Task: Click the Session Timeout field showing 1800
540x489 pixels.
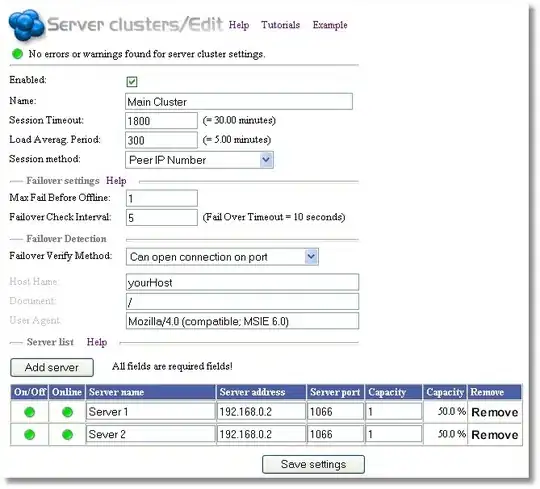Action: [162, 121]
